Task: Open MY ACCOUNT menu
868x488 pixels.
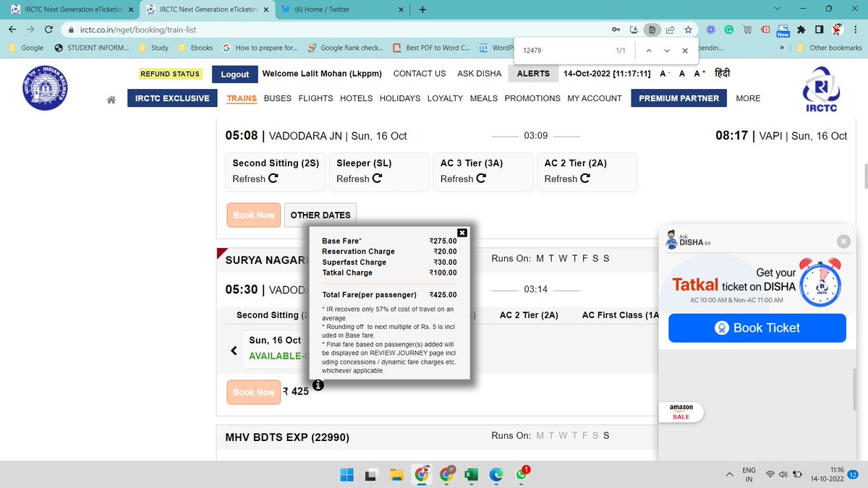Action: [x=595, y=98]
